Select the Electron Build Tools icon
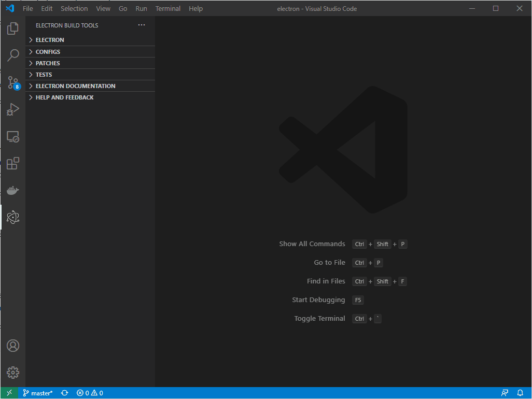532x399 pixels. click(x=13, y=218)
